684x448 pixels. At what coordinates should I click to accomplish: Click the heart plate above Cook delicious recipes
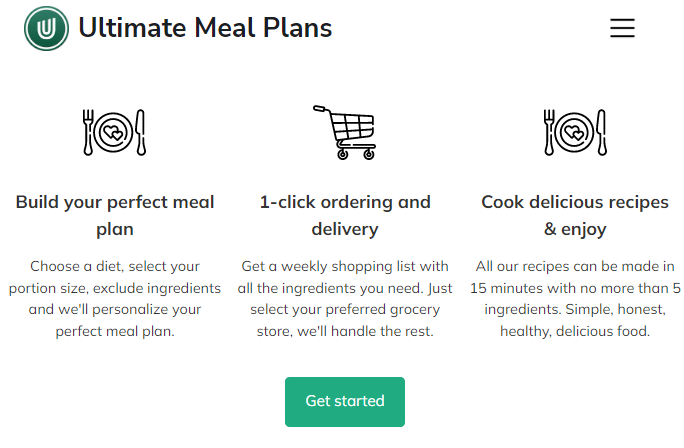(x=574, y=132)
